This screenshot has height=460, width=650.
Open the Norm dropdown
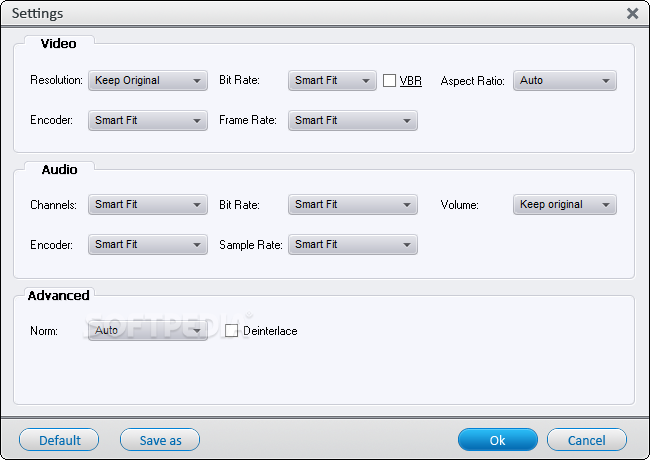148,330
